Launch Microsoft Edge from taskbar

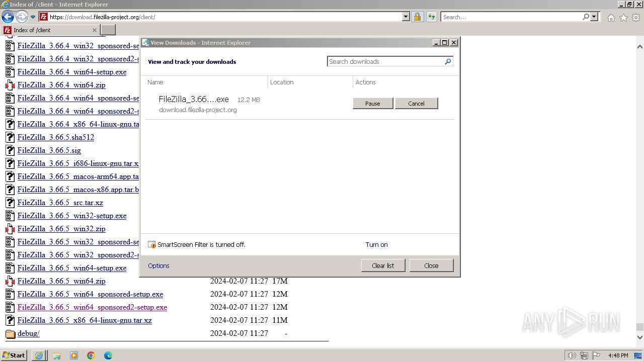108,355
